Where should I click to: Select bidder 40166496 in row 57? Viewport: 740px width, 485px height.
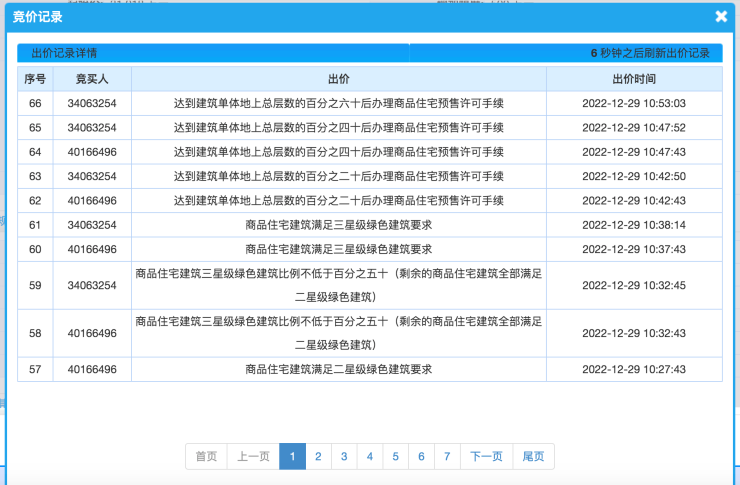point(92,370)
